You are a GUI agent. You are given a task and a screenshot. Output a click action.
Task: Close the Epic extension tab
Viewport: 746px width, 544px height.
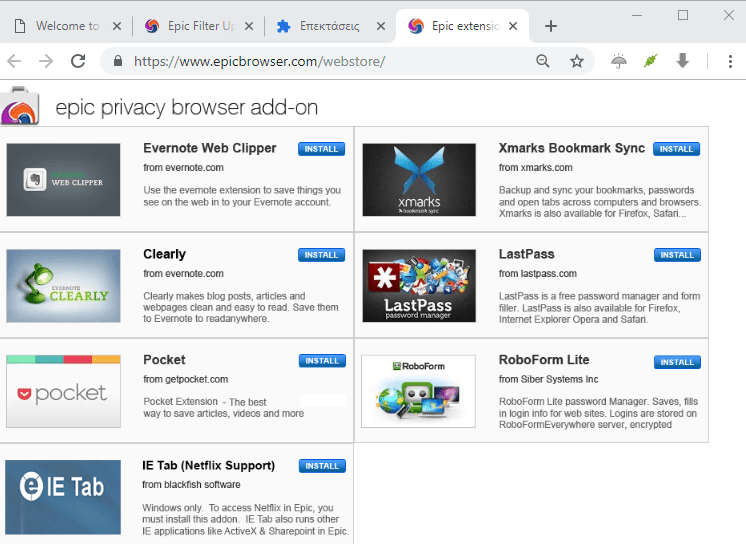point(513,26)
